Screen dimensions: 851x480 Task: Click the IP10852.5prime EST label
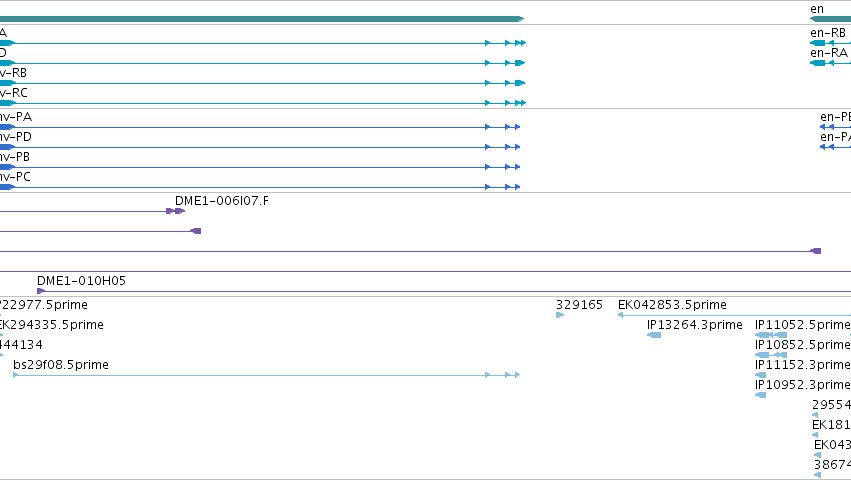[803, 345]
